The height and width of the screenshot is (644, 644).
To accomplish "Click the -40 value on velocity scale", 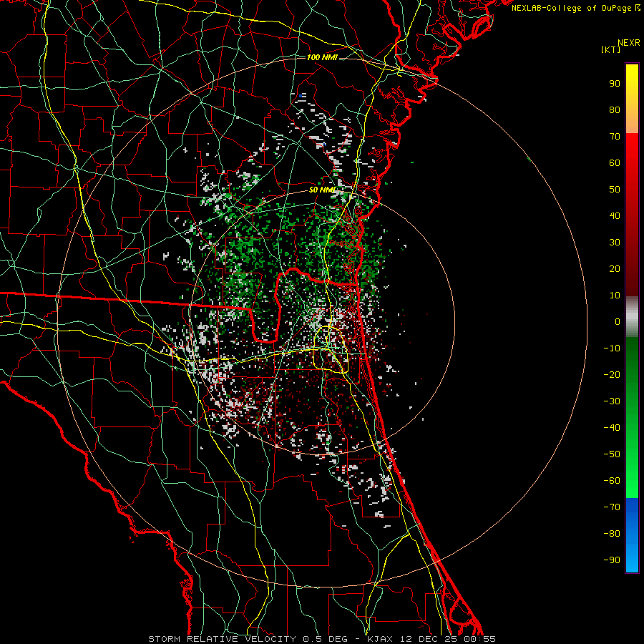I will (612, 428).
